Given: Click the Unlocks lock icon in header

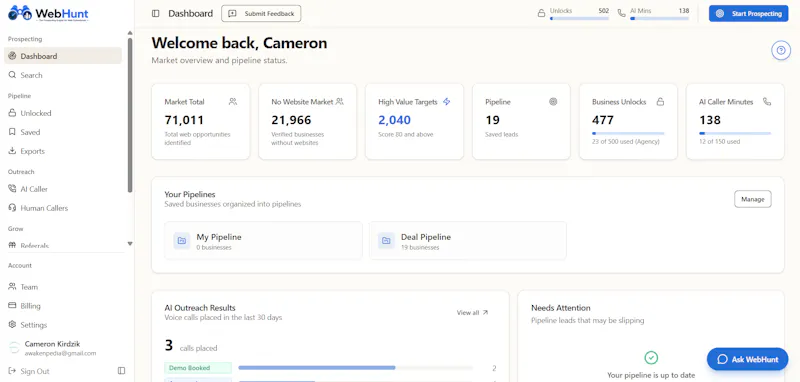Looking at the screenshot, I should [x=541, y=14].
